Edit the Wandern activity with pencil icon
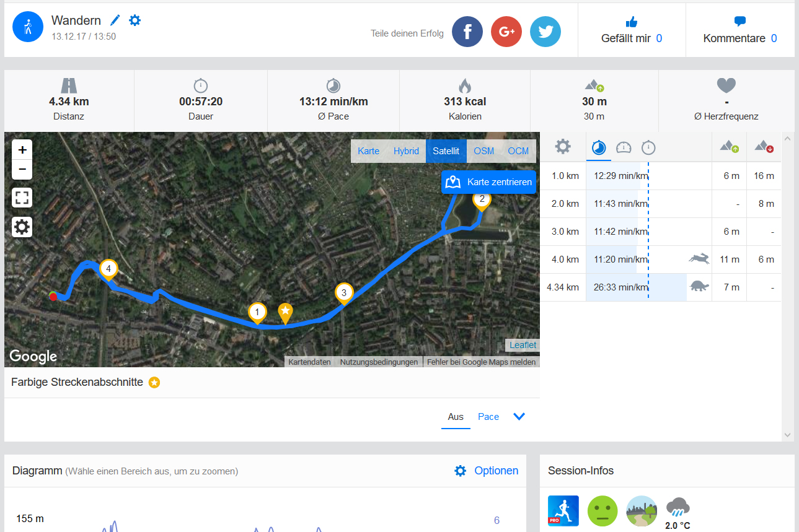Image resolution: width=799 pixels, height=532 pixels. point(115,20)
